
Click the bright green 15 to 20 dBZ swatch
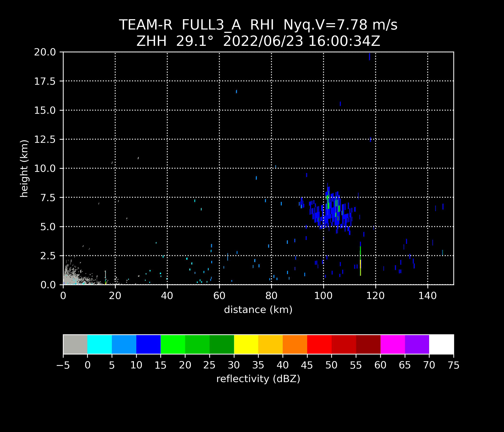pos(173,344)
